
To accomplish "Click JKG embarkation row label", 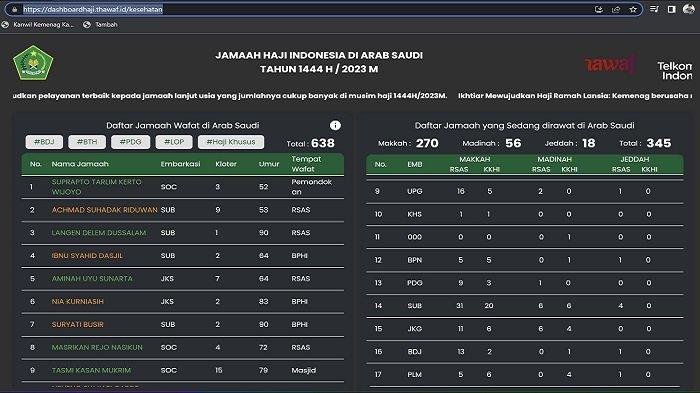I will tap(415, 329).
